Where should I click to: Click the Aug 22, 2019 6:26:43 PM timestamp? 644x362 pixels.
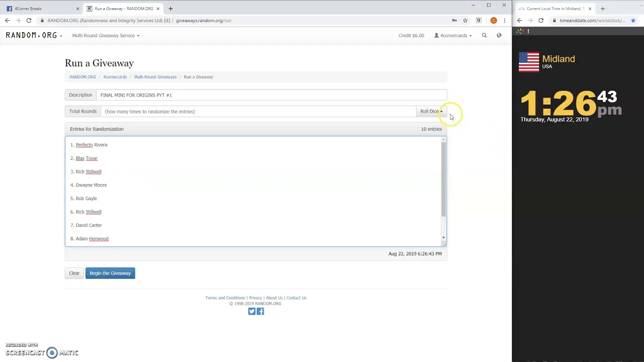(415, 254)
